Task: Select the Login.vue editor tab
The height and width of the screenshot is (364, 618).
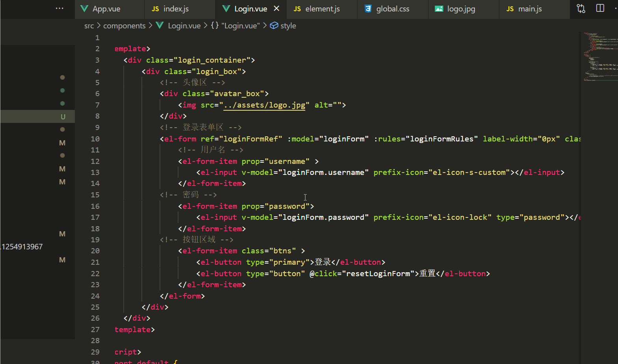Action: [251, 9]
